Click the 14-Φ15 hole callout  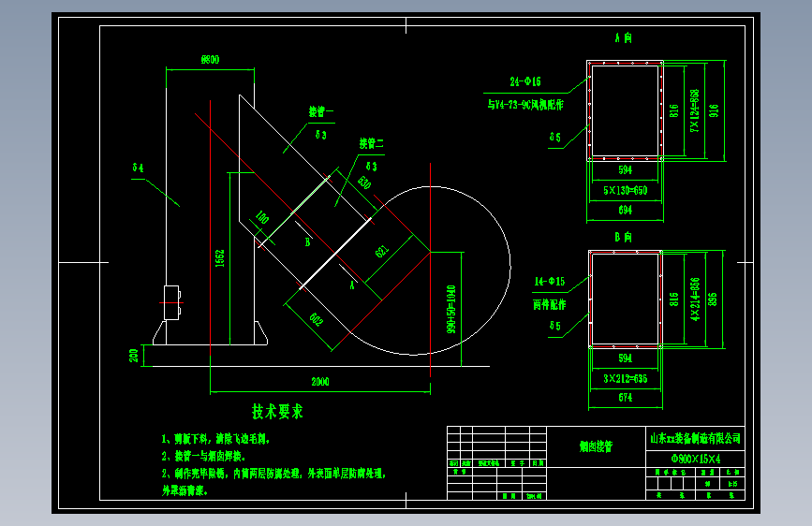pos(550,282)
